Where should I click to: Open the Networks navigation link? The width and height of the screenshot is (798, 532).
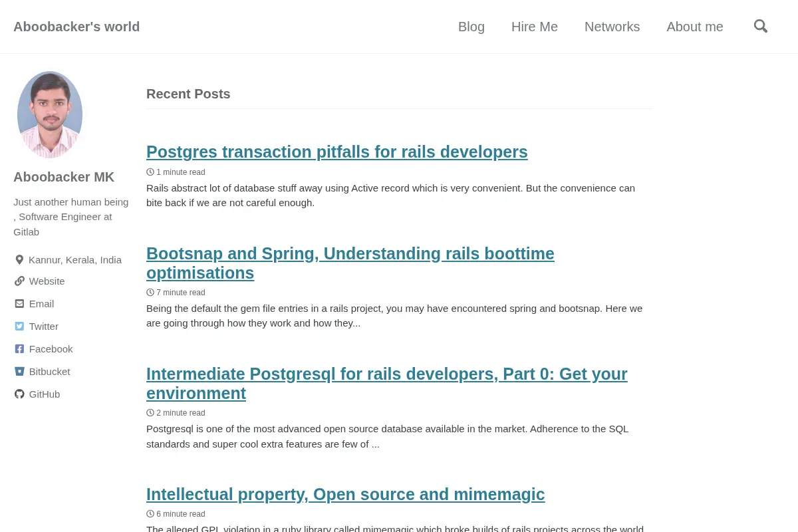(x=612, y=27)
